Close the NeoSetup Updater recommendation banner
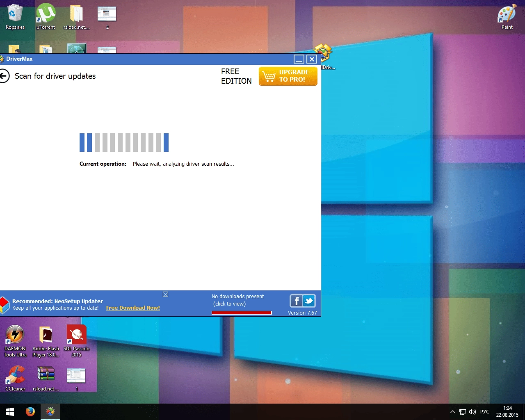The height and width of the screenshot is (420, 525). click(165, 294)
